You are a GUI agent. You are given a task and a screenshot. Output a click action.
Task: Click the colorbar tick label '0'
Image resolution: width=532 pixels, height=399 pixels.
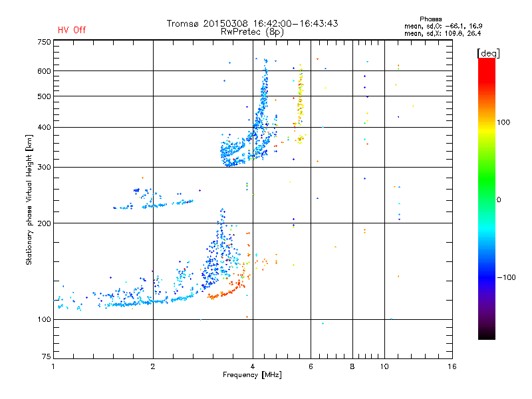[499, 200]
